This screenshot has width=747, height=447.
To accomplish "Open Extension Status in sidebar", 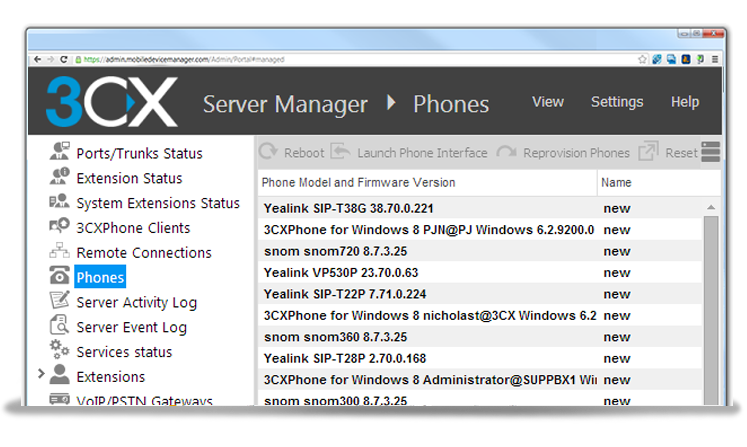I will click(130, 178).
